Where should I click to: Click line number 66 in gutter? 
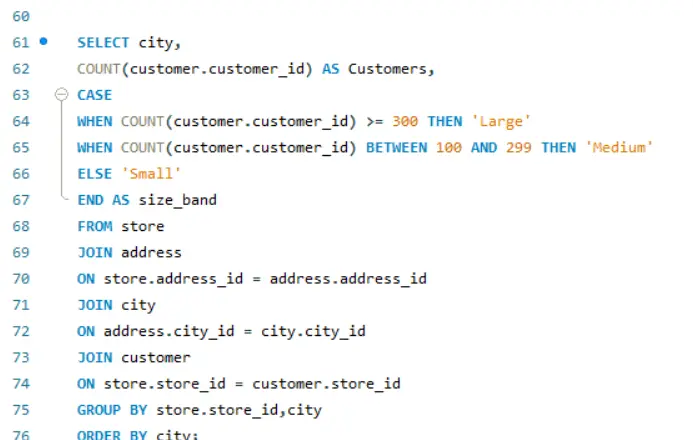[21, 174]
